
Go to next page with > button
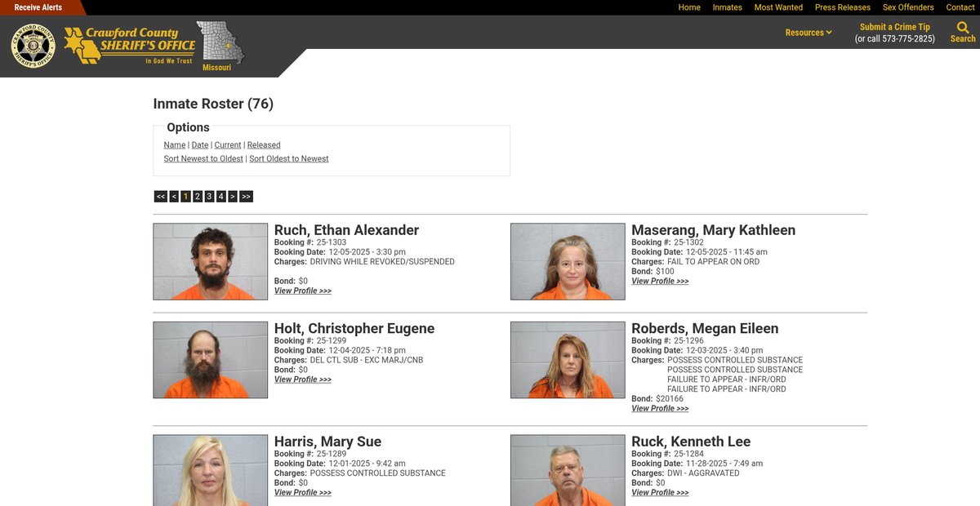point(233,197)
